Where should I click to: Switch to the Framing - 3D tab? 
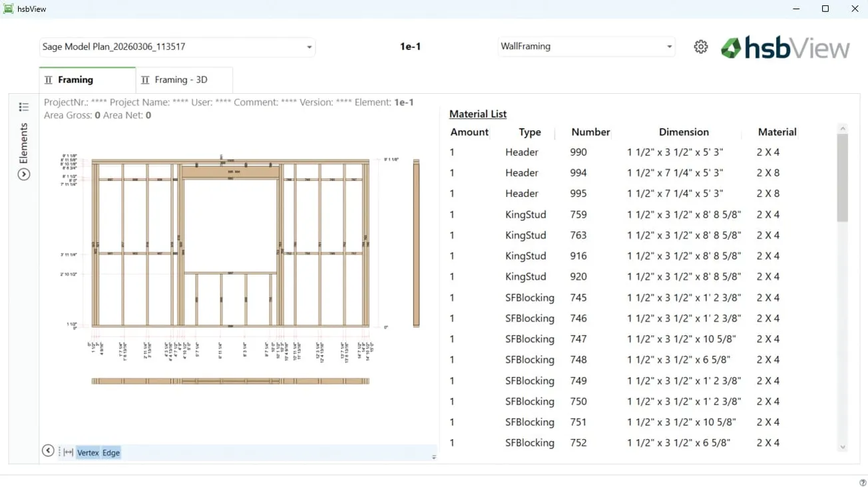coord(184,80)
